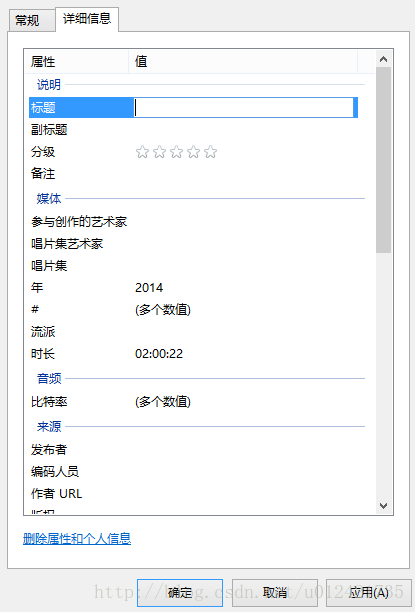Click the vertical scrollbar thumb

383,160
